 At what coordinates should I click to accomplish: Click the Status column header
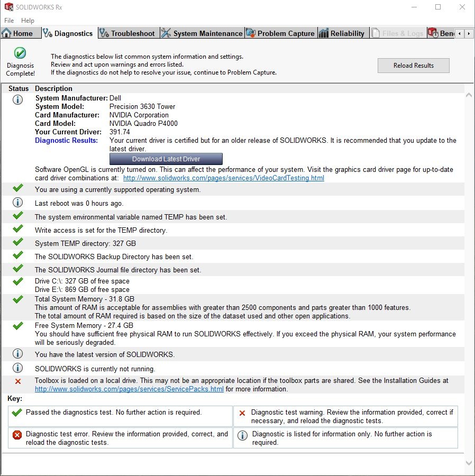point(19,88)
